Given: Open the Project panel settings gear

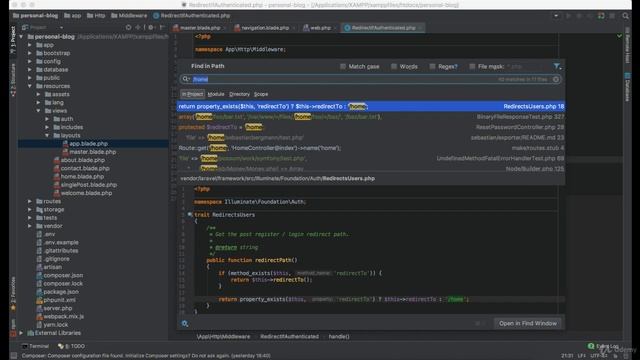Looking at the screenshot, I should 151,27.
